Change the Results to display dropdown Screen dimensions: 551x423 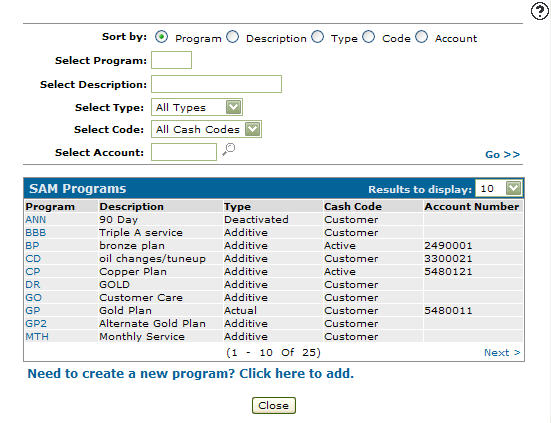pyautogui.click(x=499, y=188)
